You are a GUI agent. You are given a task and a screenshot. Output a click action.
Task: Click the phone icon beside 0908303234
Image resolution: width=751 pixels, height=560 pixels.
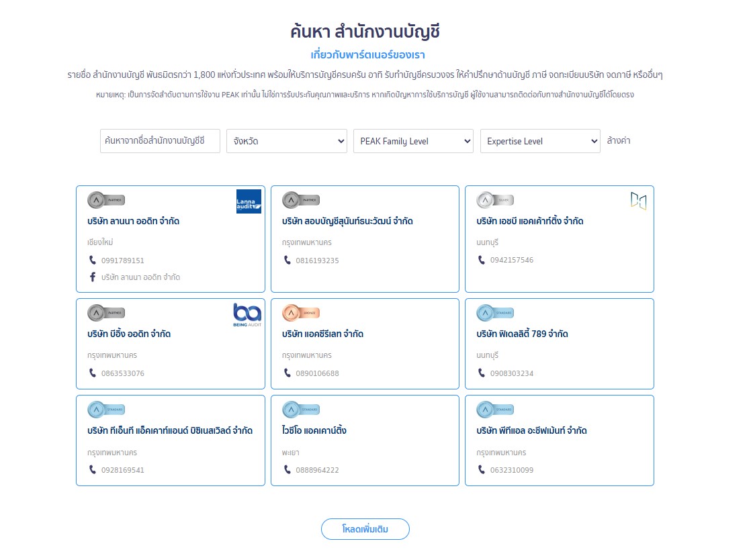tap(482, 373)
